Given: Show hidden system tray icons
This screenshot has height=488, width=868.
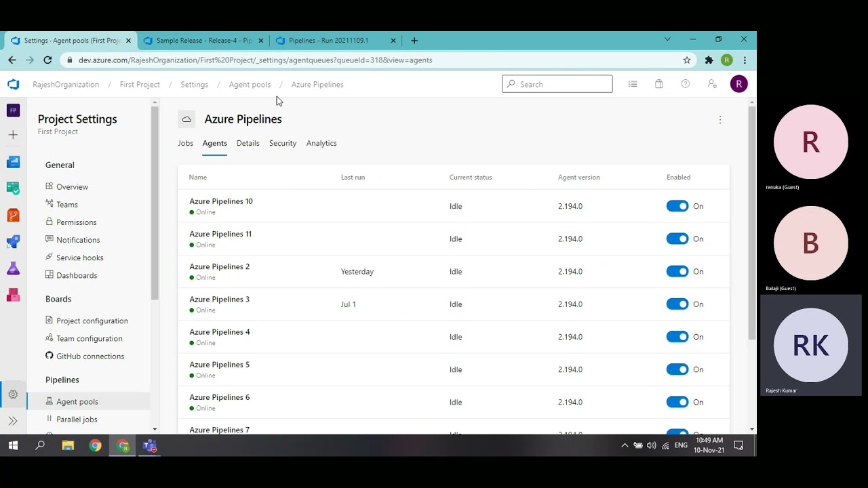Looking at the screenshot, I should coord(625,445).
